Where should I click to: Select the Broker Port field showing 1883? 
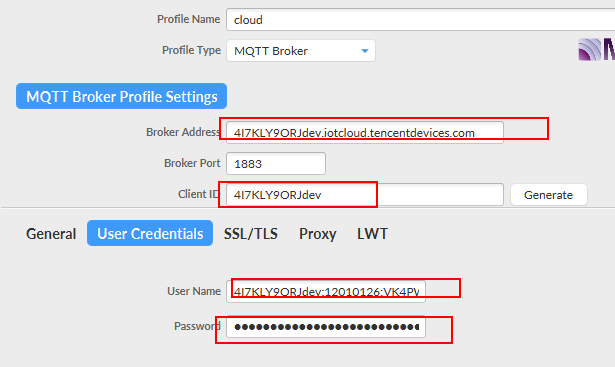coord(276,164)
